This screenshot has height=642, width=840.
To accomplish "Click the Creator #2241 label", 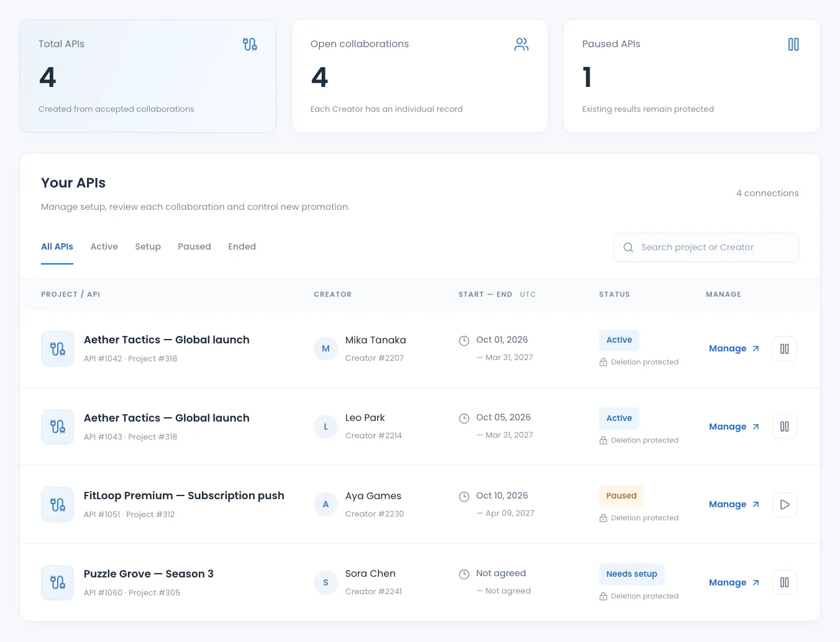I will (373, 592).
